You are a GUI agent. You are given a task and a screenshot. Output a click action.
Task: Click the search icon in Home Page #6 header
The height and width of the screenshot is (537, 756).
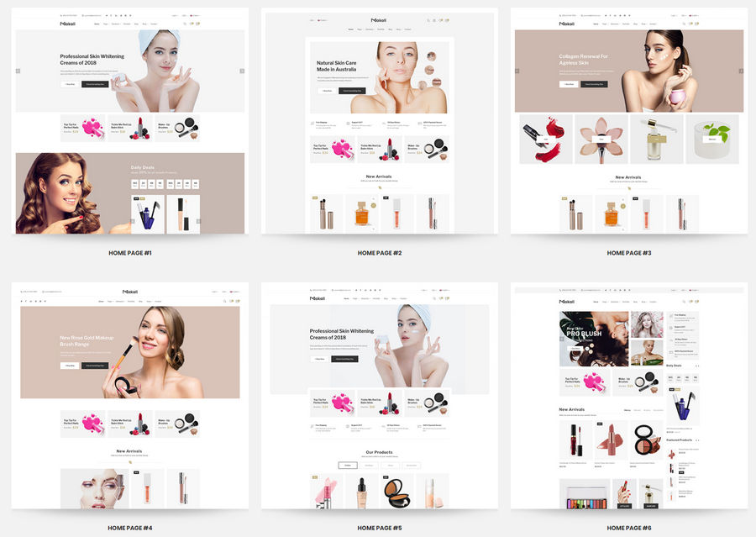point(684,302)
